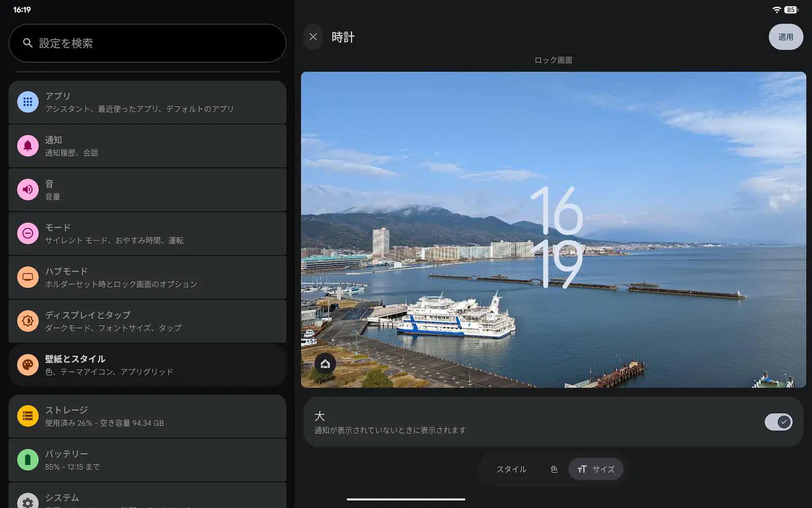Click the lock screen wallpaper preview
The width and height of the screenshot is (812, 508).
553,230
